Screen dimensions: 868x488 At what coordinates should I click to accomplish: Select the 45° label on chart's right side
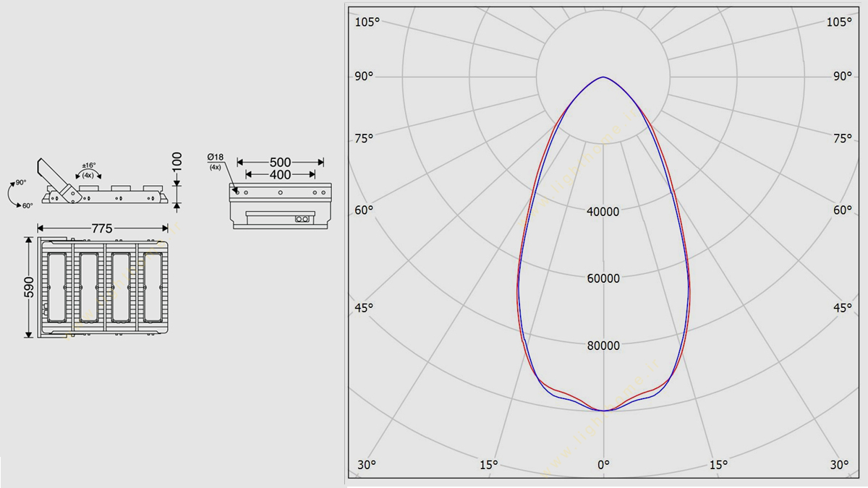coord(843,308)
